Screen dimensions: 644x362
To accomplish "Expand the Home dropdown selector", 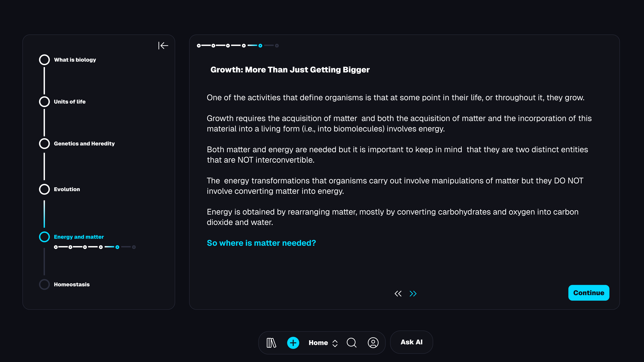I will click(x=323, y=343).
